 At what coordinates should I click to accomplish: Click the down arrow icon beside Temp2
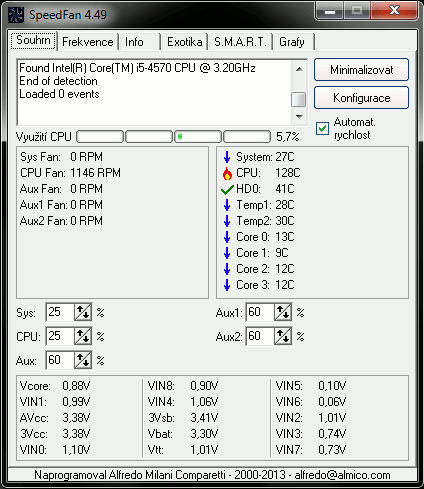227,221
